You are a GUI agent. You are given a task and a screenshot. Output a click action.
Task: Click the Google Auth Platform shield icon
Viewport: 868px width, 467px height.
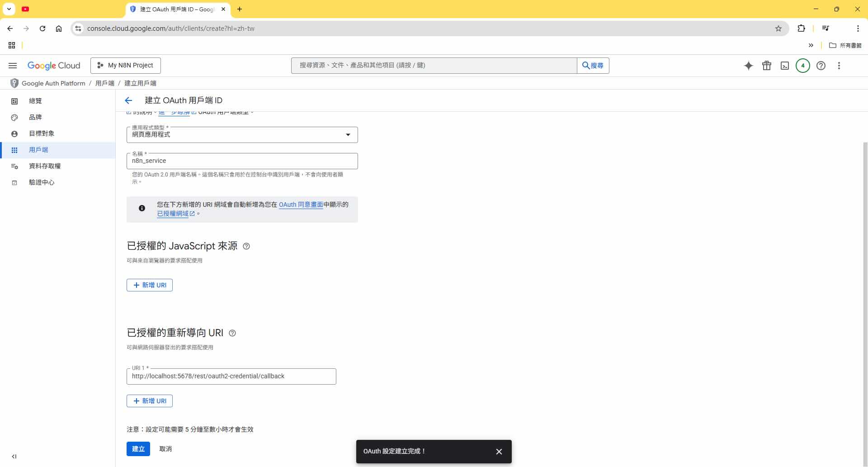pos(14,83)
